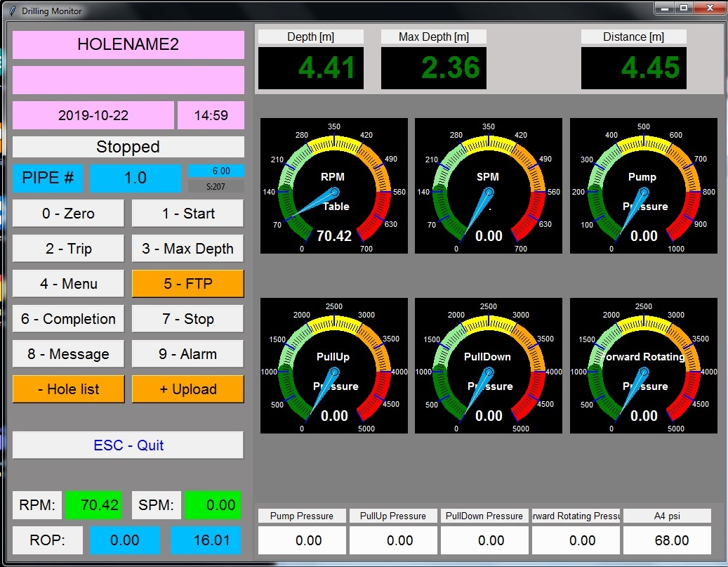The height and width of the screenshot is (567, 728).
Task: Click the empty pink field below HOLENAME2
Action: pyautogui.click(x=128, y=80)
